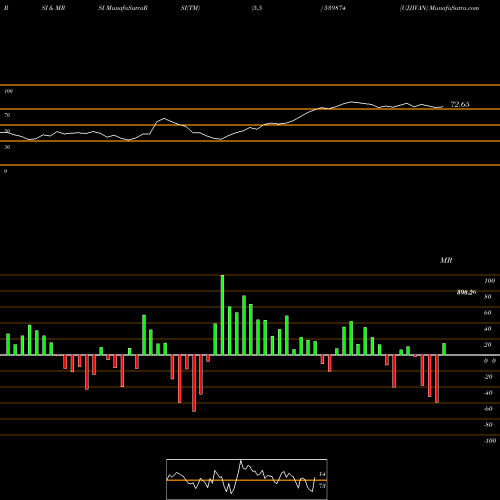Screen dimensions: 500x500
Task: Click the 0 label below the RSI panel
Action: [x=5, y=171]
